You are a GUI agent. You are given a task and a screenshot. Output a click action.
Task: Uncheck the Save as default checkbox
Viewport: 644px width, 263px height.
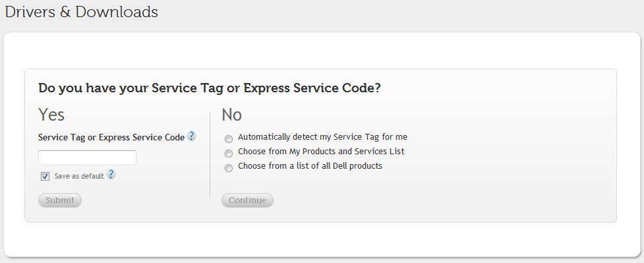[x=45, y=176]
